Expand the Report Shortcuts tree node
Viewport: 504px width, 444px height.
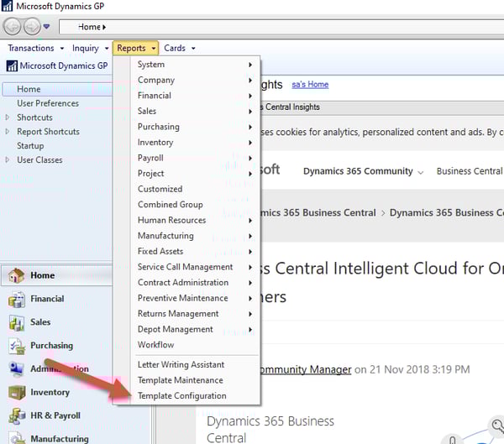pyautogui.click(x=7, y=132)
